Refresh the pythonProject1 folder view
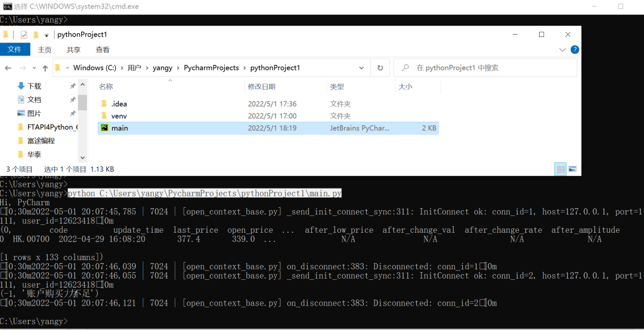This screenshot has width=644, height=330. [x=380, y=68]
